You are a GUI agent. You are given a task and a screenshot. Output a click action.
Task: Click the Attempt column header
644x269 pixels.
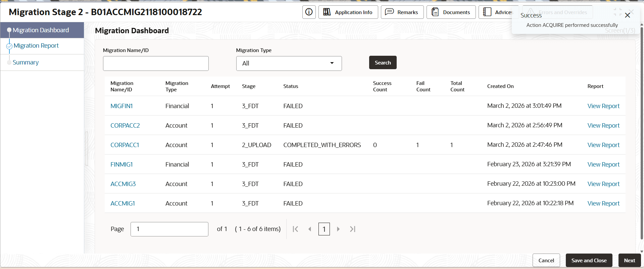tap(220, 86)
